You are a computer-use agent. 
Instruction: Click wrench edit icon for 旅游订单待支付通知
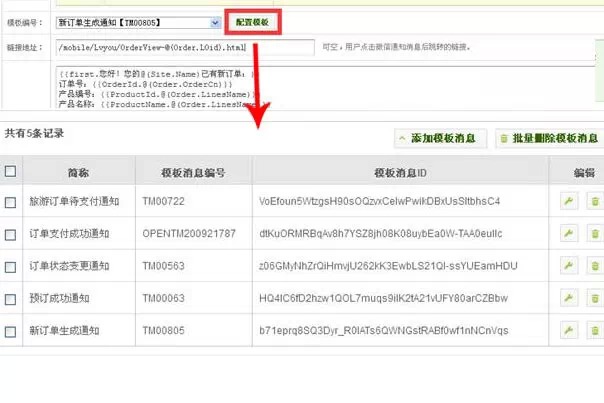click(x=568, y=202)
